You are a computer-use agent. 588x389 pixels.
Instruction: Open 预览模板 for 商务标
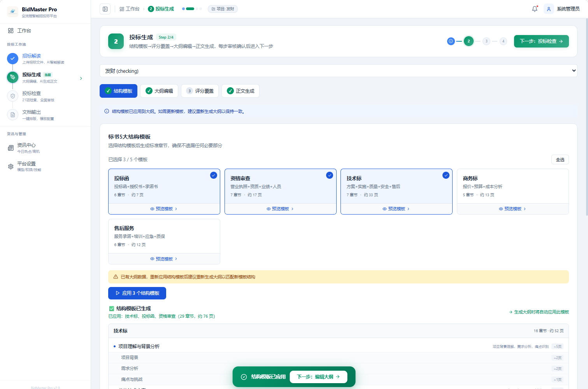point(513,209)
